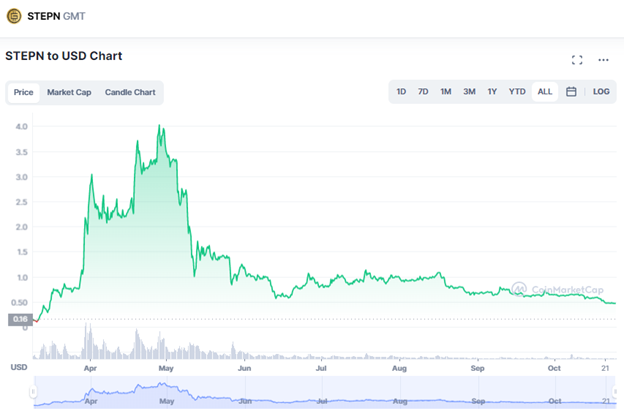The height and width of the screenshot is (411, 624).
Task: Click the STEPN to USD Chart heading
Action: click(64, 56)
